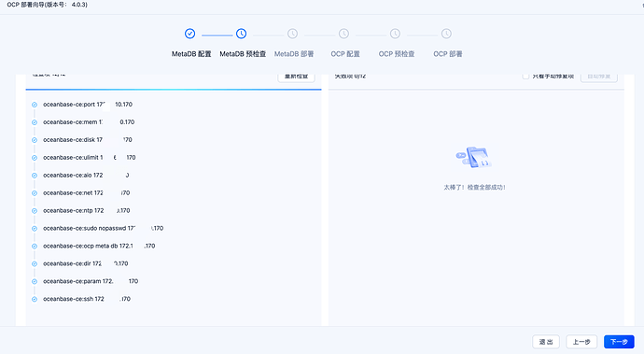
Task: Click the 退出 exit button
Action: [x=546, y=342]
